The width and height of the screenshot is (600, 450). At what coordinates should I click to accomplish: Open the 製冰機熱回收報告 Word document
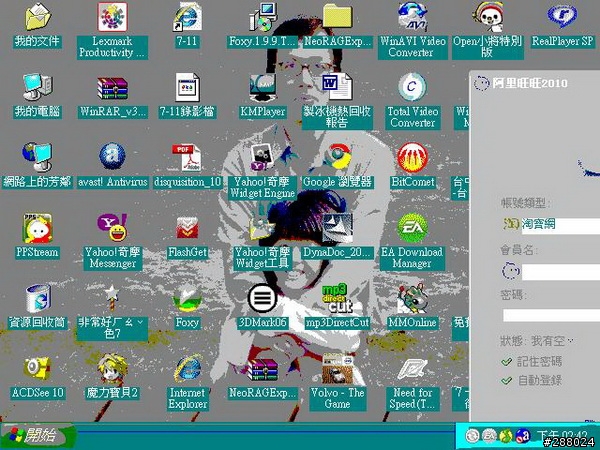click(337, 88)
